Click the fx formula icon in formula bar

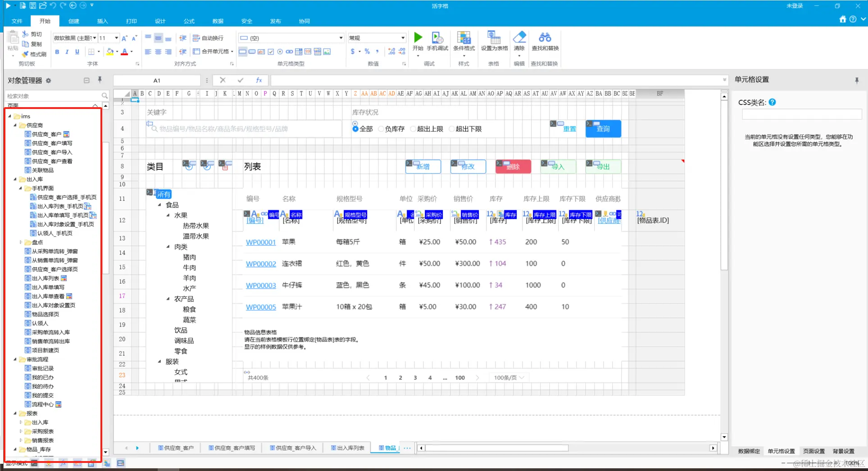coord(259,80)
